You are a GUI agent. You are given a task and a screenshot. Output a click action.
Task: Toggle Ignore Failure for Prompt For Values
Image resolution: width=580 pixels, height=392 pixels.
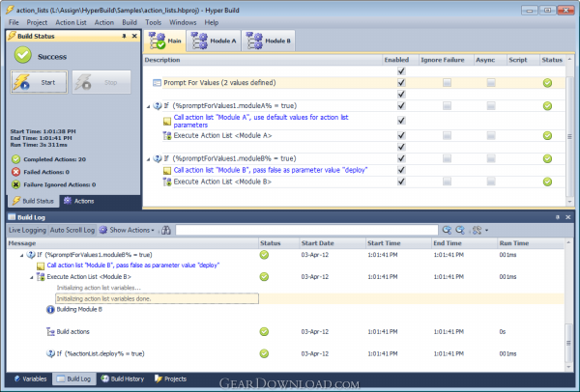(x=447, y=83)
